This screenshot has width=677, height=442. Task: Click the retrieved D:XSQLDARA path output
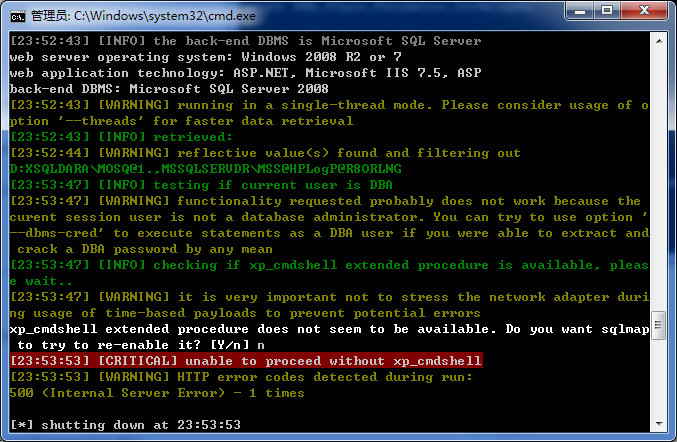[x=206, y=169]
